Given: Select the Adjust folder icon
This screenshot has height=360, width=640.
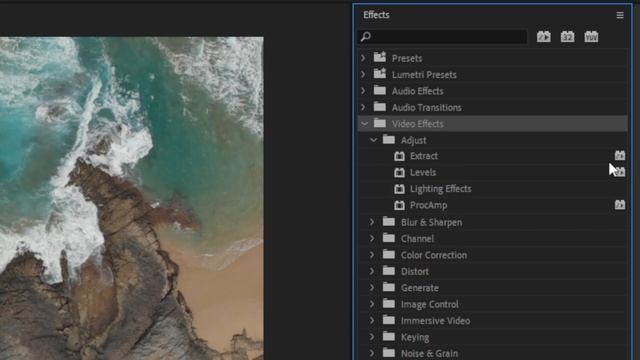Looking at the screenshot, I should 389,140.
